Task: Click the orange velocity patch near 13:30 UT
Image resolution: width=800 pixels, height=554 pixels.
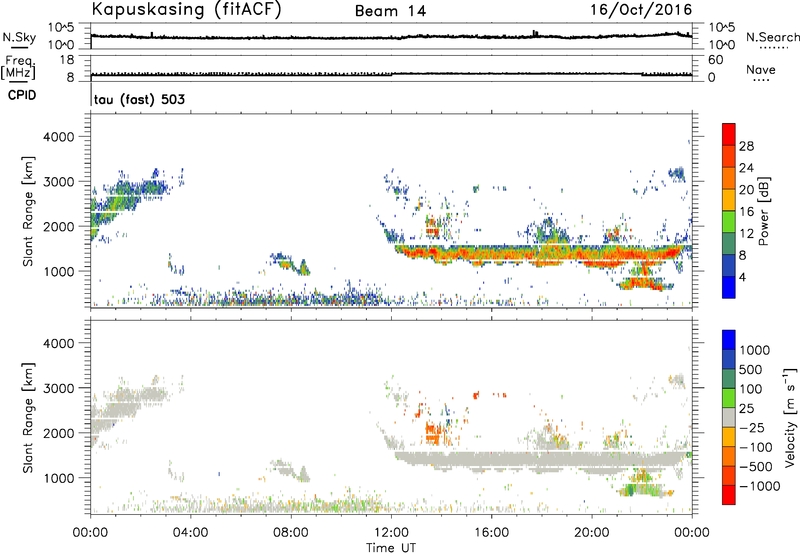Action: [x=433, y=434]
